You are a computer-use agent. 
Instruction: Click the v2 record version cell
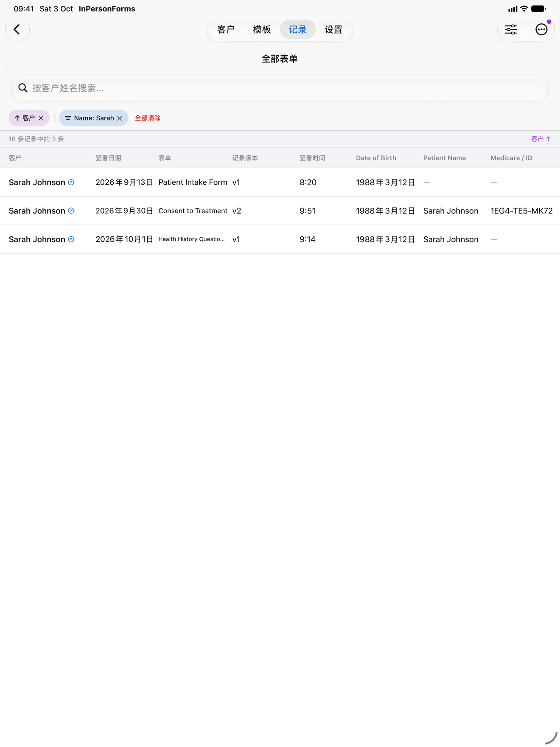coord(237,211)
